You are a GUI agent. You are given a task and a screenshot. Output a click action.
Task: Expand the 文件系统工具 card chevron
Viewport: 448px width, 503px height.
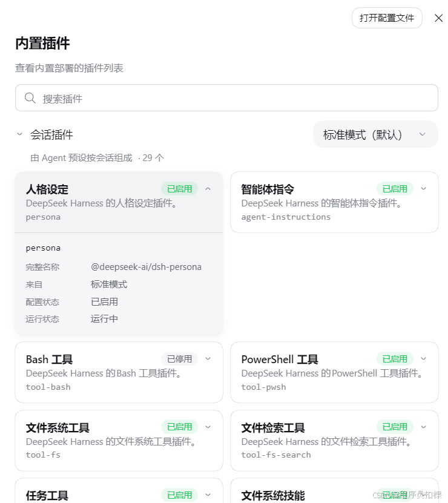pos(208,427)
